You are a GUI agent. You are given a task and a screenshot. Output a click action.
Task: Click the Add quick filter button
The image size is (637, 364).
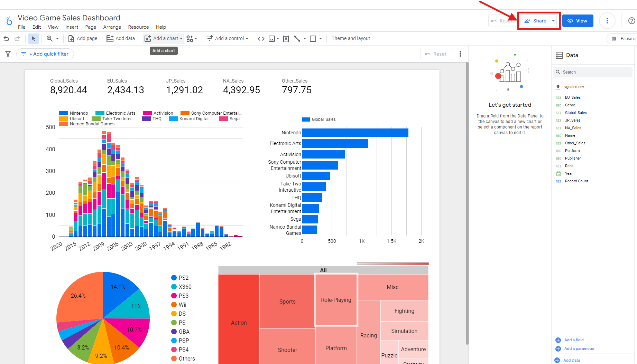[45, 54]
